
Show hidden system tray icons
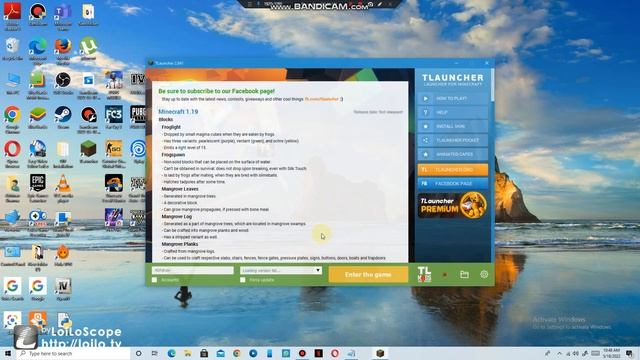tap(559, 353)
